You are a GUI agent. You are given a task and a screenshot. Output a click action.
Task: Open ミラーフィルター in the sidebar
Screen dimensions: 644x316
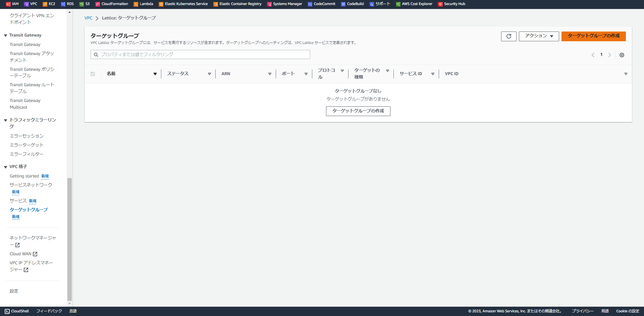click(x=26, y=154)
